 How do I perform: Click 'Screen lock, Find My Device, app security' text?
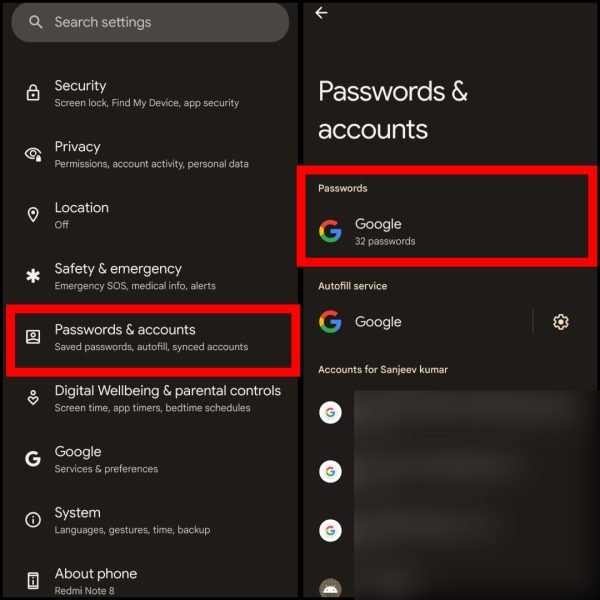147,103
